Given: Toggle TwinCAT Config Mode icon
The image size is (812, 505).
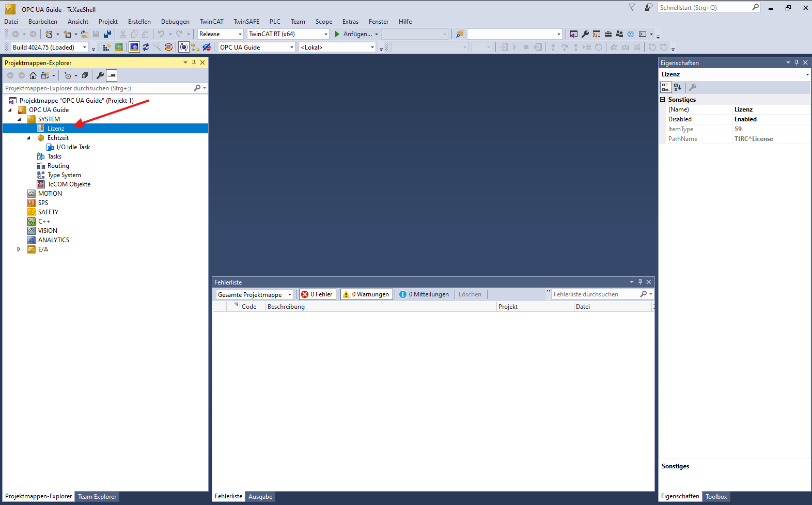Looking at the screenshot, I should (134, 47).
